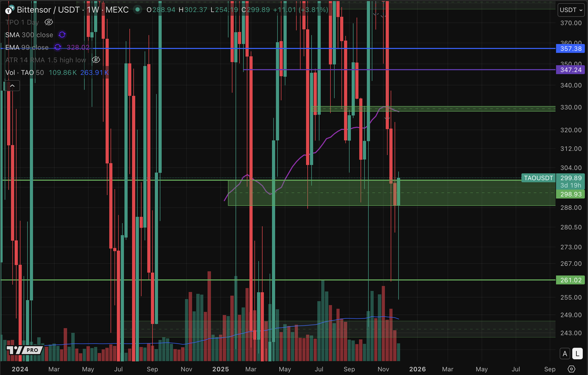Select the SMA 300 close legend entry
Viewport: 588px width, 375px height.
[x=30, y=35]
